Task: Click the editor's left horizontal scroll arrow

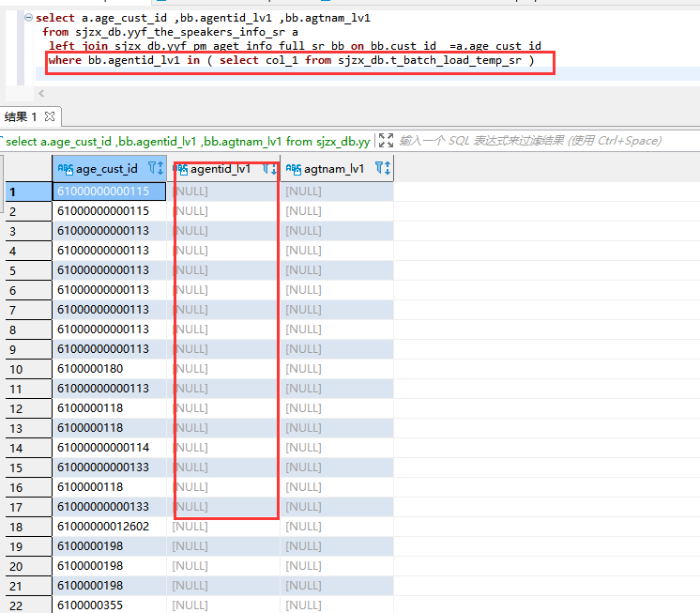Action: pyautogui.click(x=41, y=93)
